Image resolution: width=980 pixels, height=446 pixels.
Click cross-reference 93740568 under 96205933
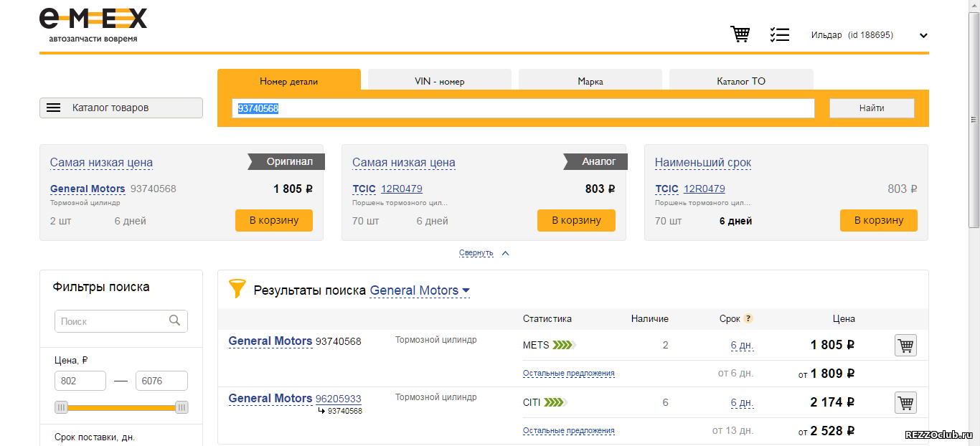[345, 412]
